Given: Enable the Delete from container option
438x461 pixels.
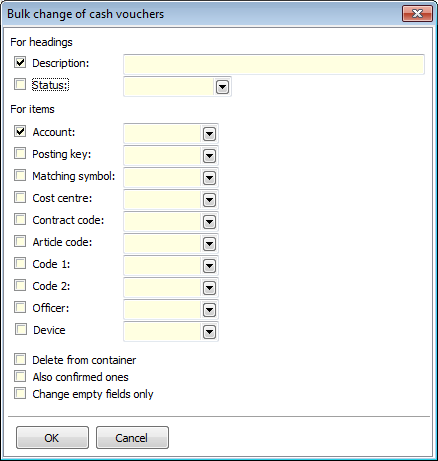Looking at the screenshot, I should coord(20,359).
